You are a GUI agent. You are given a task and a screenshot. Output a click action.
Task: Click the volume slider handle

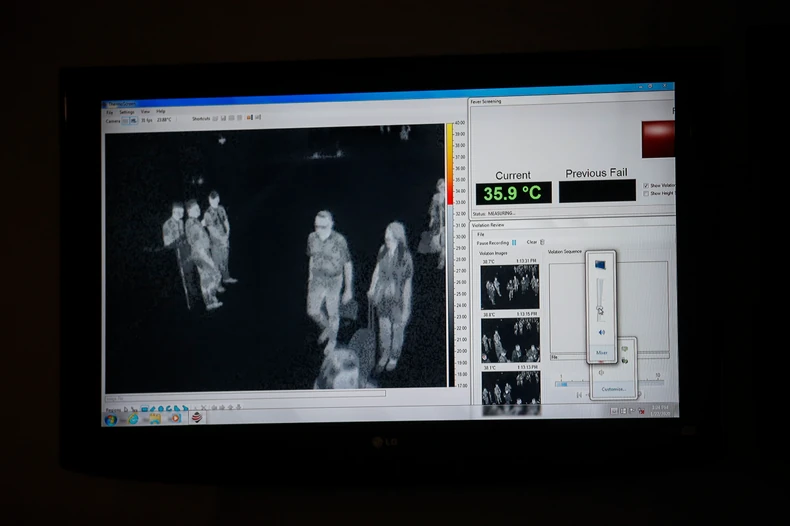pyautogui.click(x=600, y=310)
